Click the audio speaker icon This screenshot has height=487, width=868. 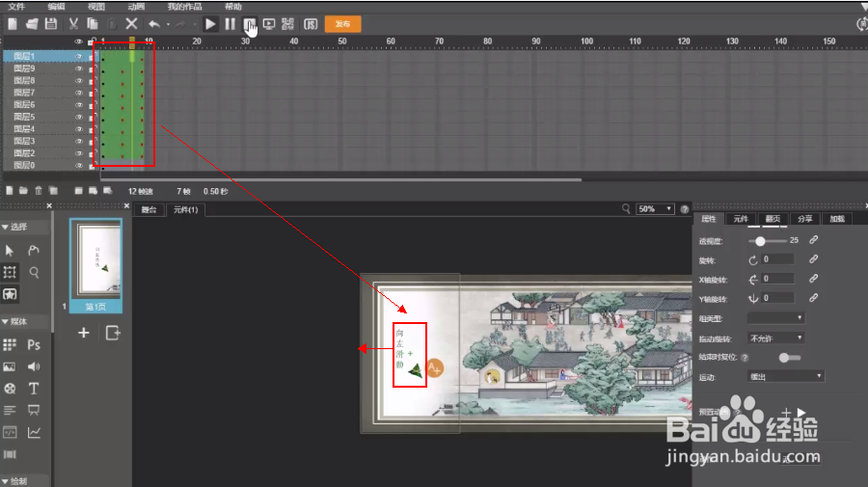point(34,366)
